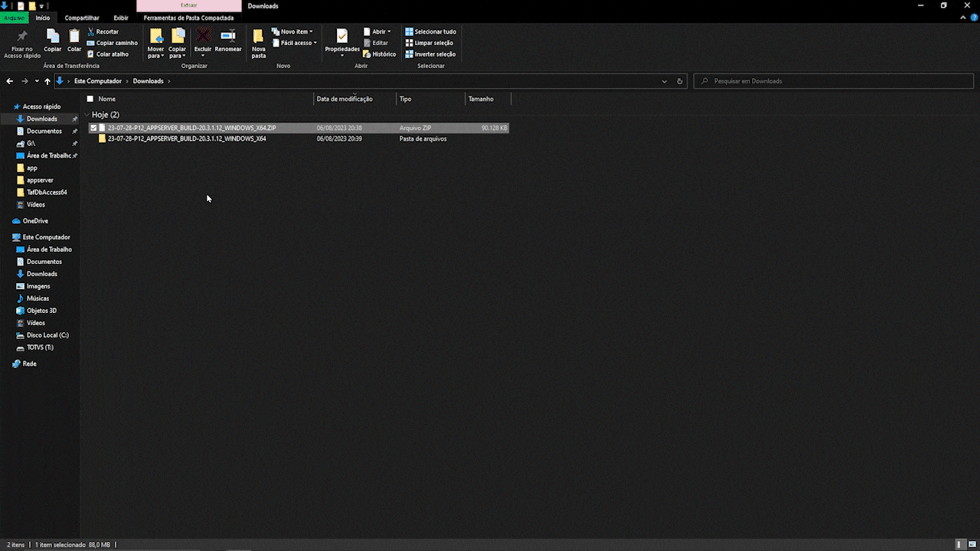This screenshot has height=551, width=980.
Task: Select Este Computador in sidebar
Action: point(41,237)
